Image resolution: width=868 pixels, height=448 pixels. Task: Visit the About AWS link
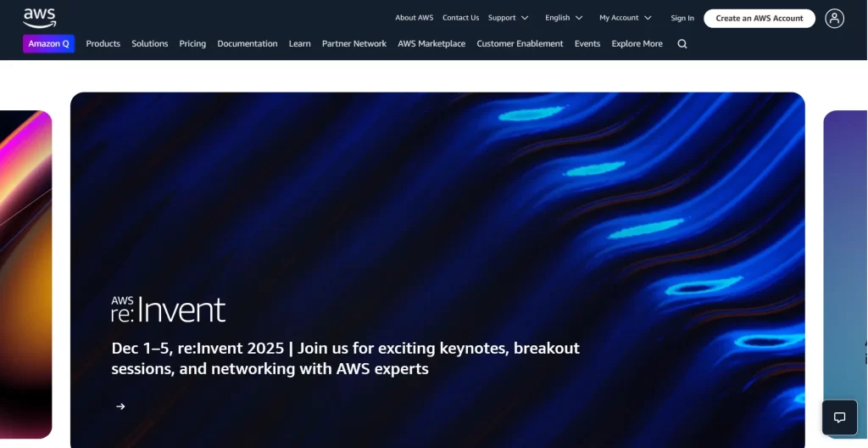click(x=414, y=18)
